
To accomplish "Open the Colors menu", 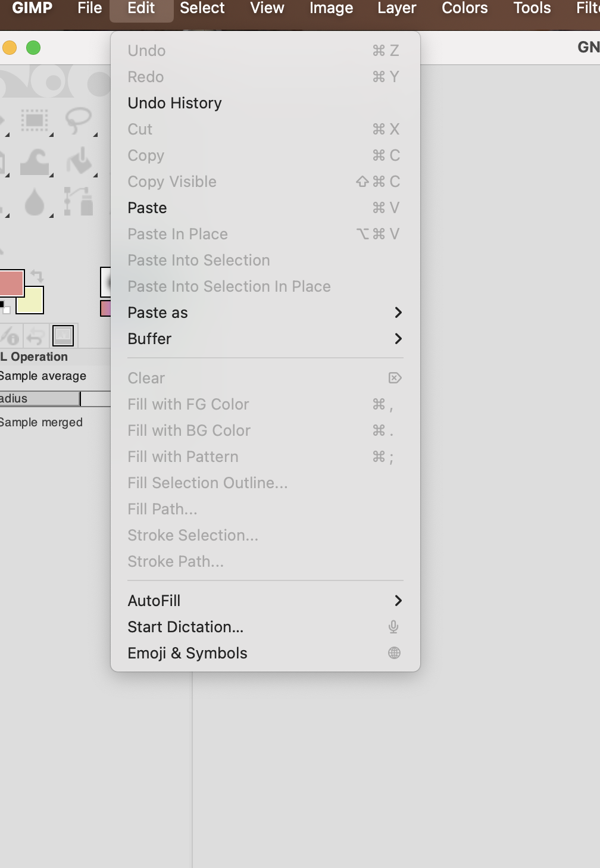I will pyautogui.click(x=464, y=8).
